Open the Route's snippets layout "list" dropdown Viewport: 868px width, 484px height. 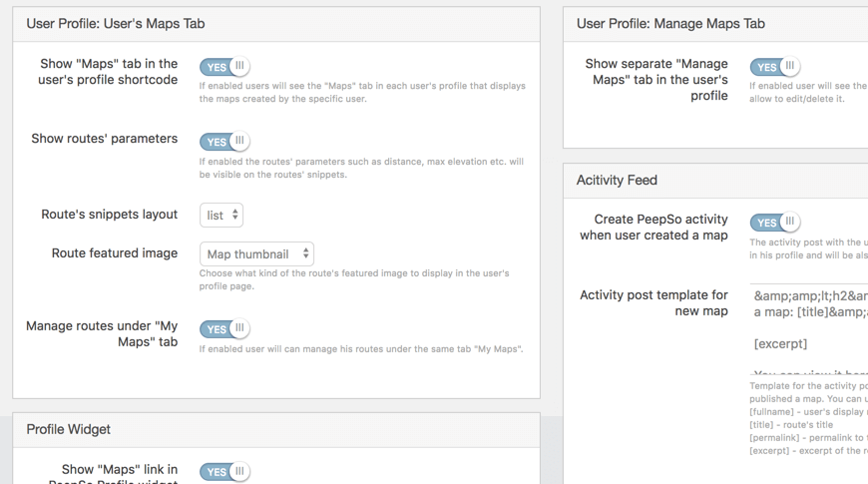(221, 216)
